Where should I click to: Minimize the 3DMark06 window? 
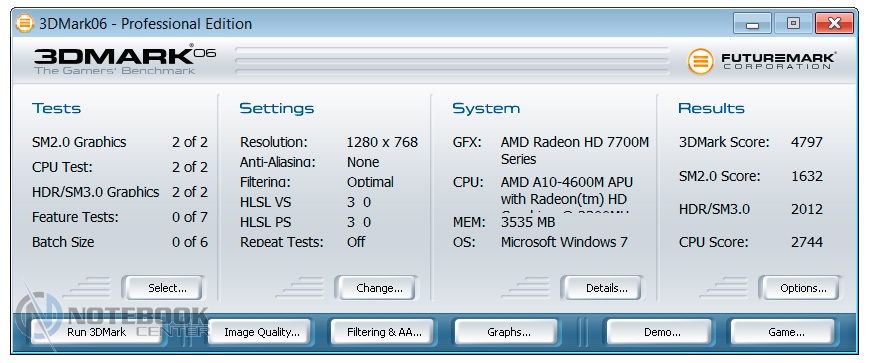click(x=752, y=24)
